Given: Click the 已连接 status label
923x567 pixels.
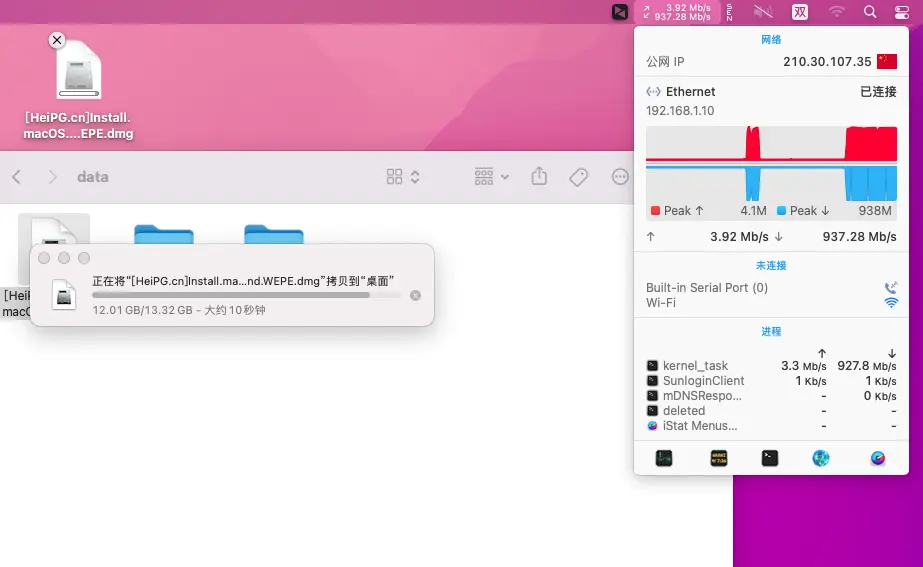Looking at the screenshot, I should point(878,92).
